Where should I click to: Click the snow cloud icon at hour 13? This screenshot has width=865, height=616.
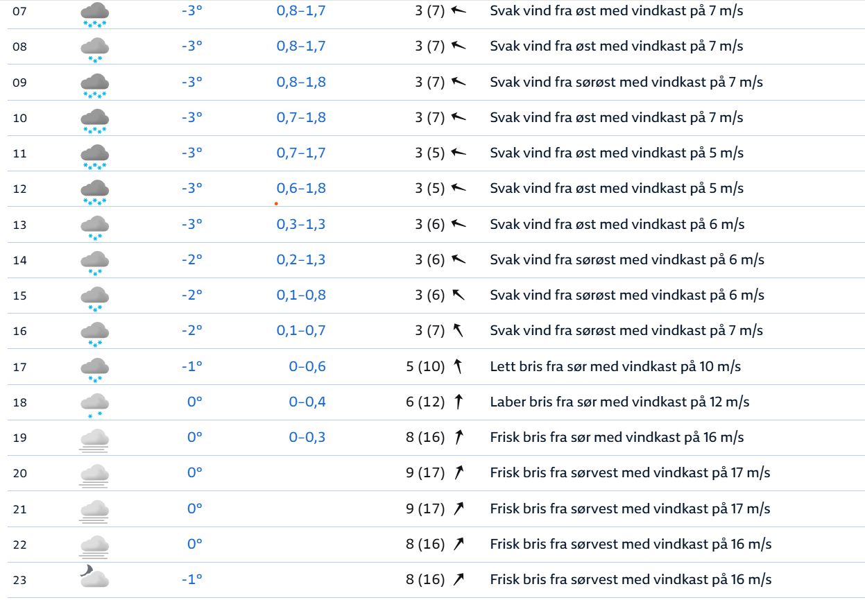tap(94, 226)
